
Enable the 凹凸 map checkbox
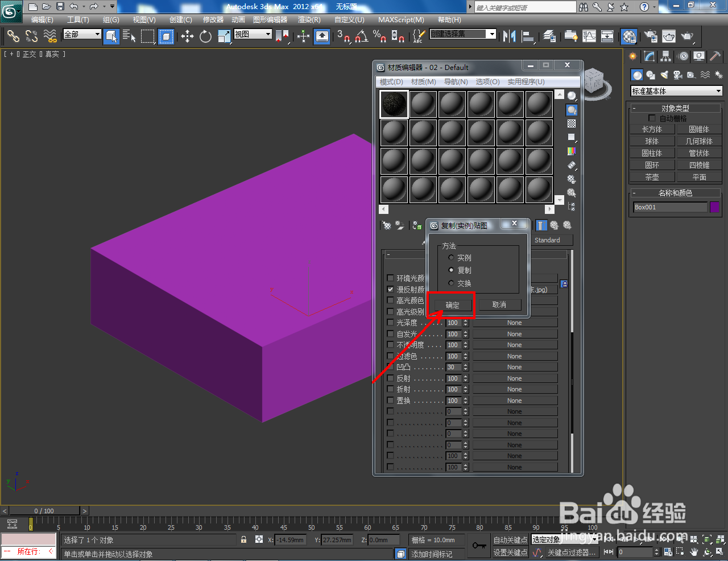click(x=390, y=367)
